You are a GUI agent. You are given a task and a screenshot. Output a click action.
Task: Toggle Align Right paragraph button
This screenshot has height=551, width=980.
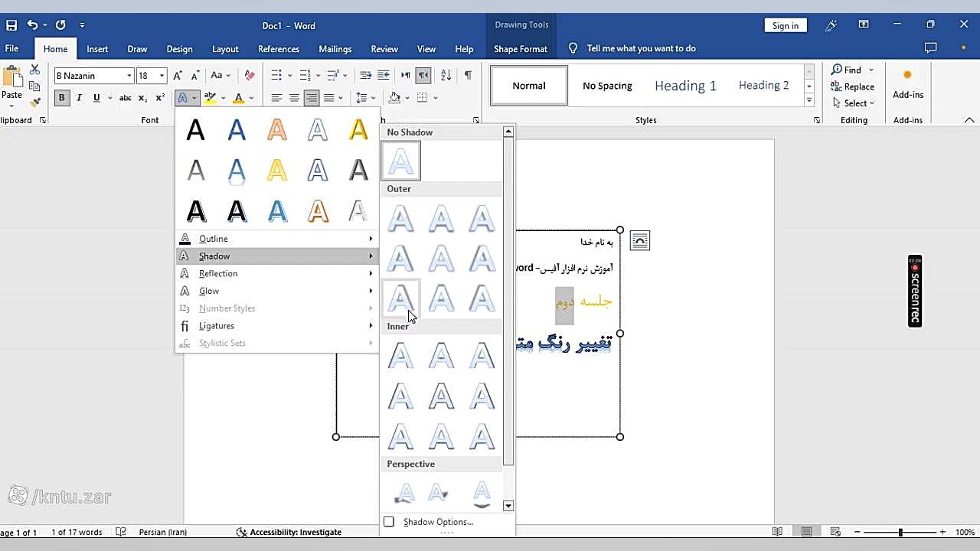point(311,98)
